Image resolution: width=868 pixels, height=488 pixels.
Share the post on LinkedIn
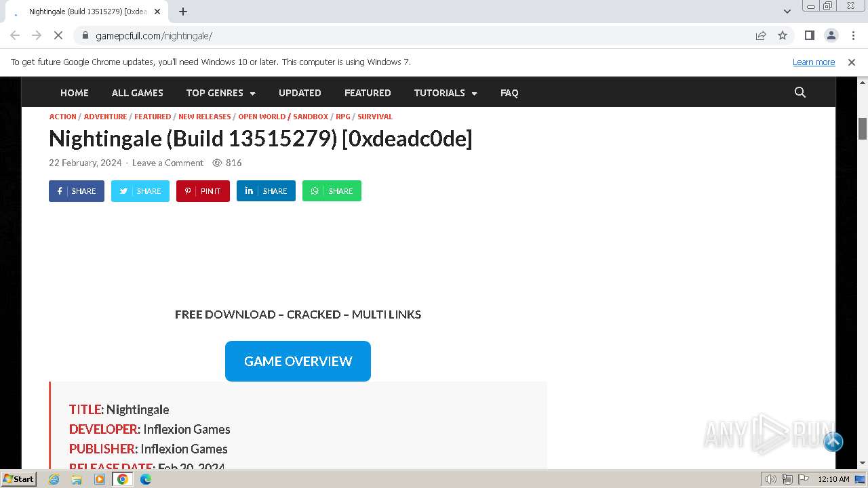[266, 191]
